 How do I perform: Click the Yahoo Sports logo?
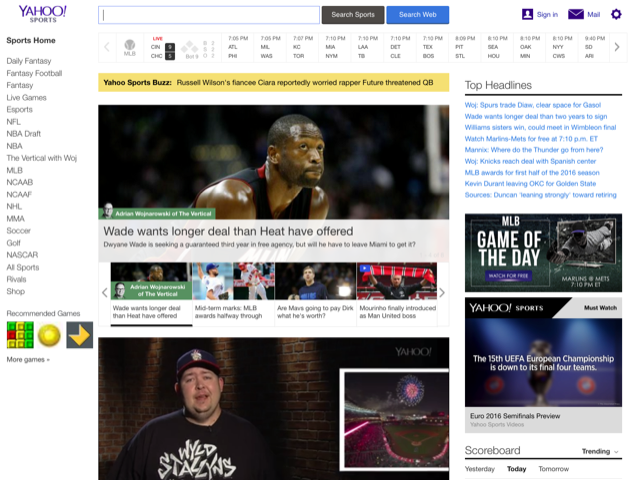click(42, 14)
